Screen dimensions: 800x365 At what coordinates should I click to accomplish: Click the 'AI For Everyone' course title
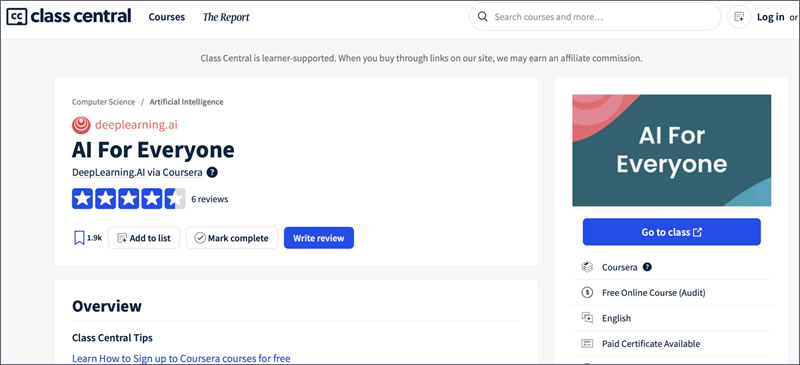[x=153, y=150]
